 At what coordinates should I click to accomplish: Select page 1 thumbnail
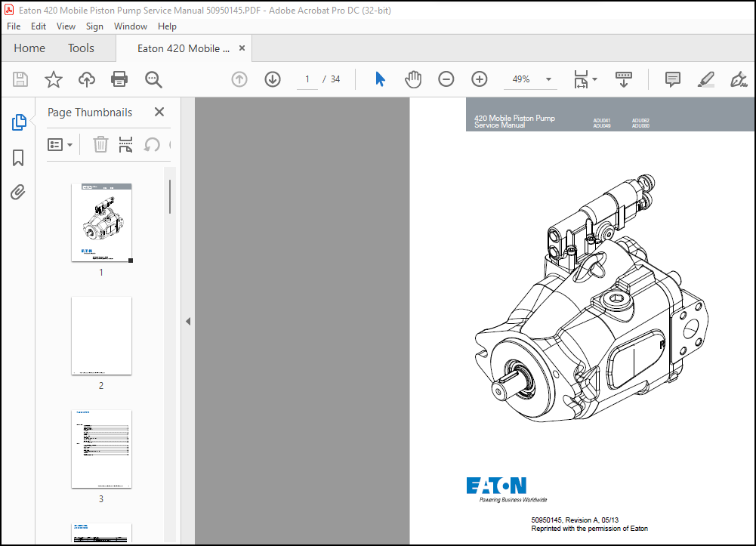point(101,223)
